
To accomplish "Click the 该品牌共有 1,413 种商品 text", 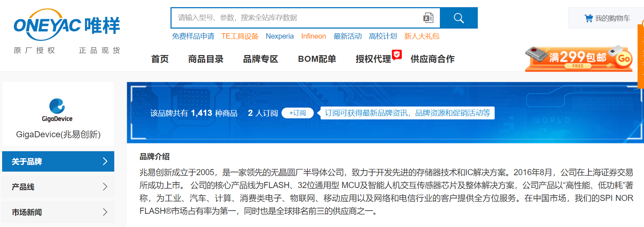I will [x=194, y=113].
